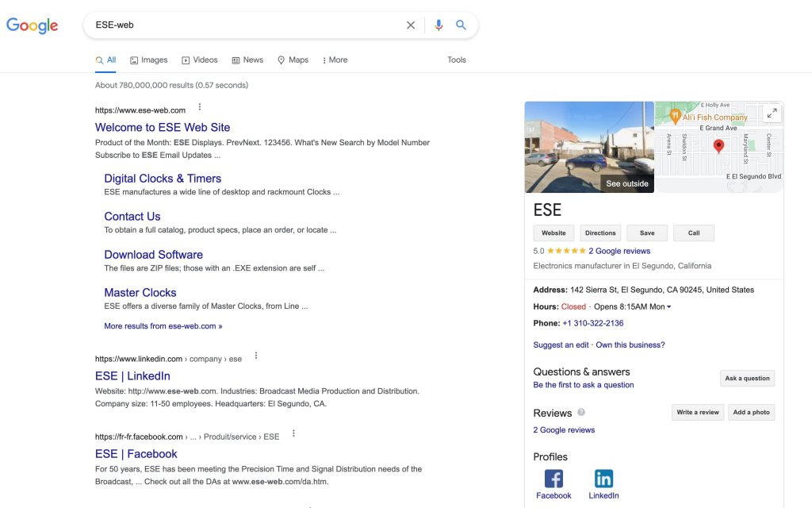812x508 pixels.
Task: Open the Contact Us sitelink
Action: pos(132,217)
